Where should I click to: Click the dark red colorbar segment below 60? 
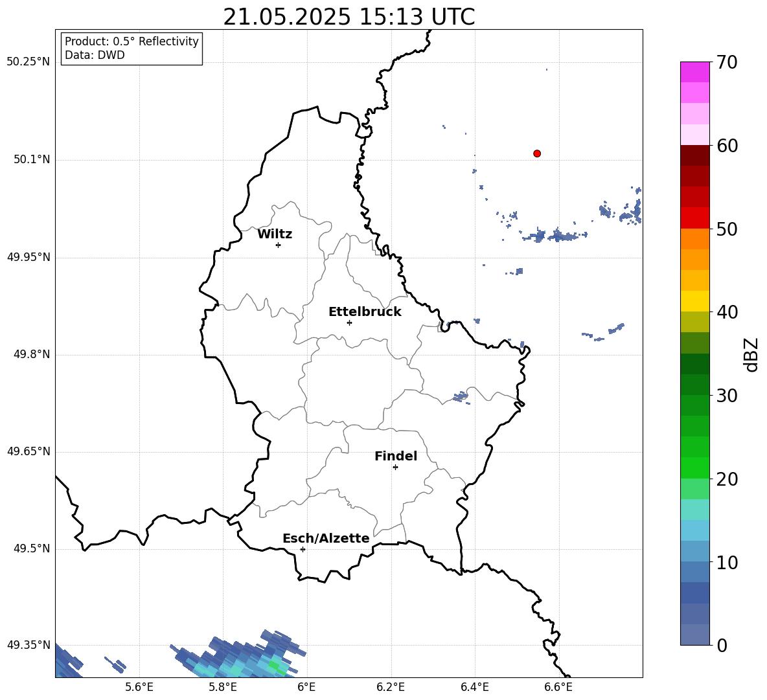695,155
